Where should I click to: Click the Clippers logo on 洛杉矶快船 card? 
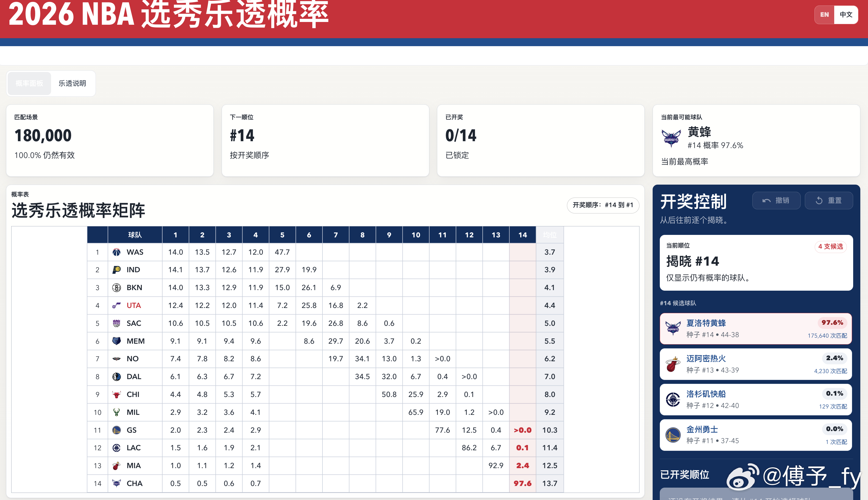[x=673, y=399]
